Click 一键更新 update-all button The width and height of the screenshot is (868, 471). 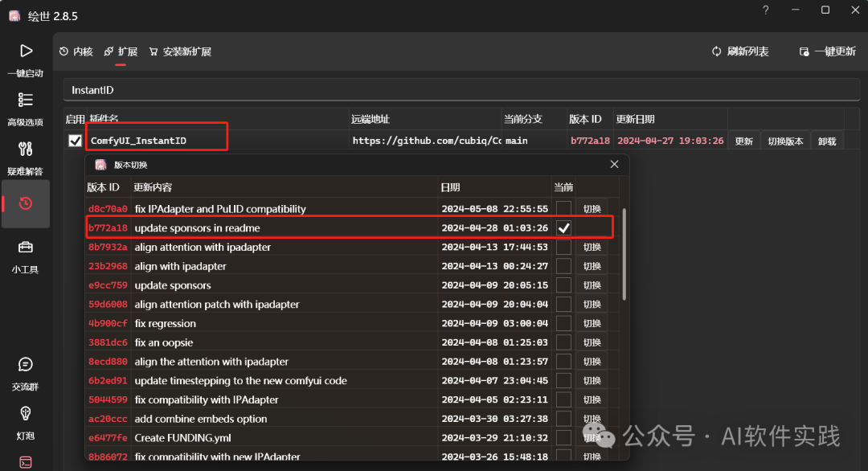(x=828, y=51)
